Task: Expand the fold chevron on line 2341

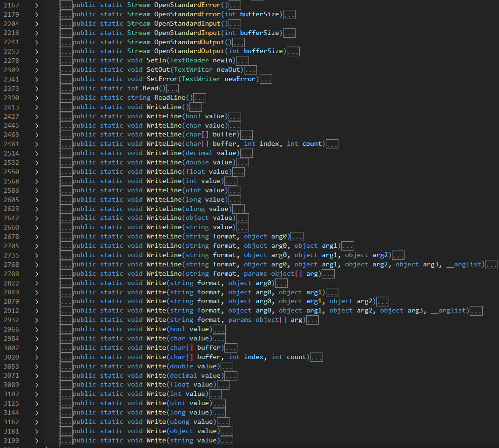Action: 37,79
